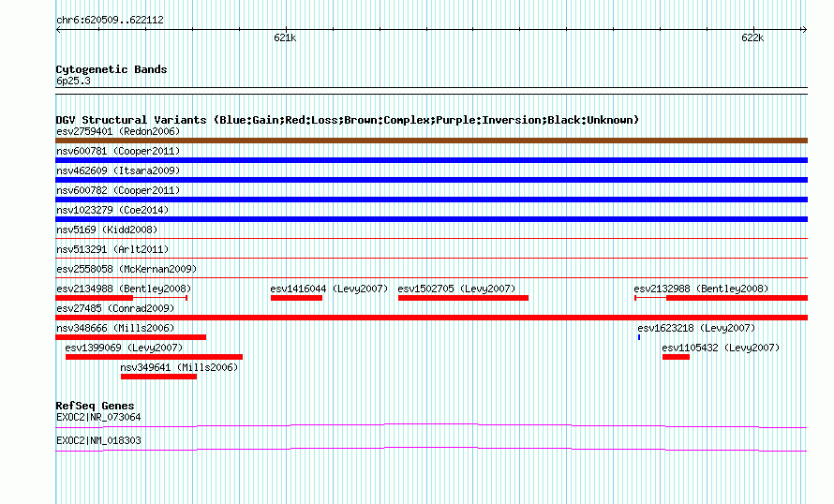Click the 622k ruler tick mark

click(753, 29)
